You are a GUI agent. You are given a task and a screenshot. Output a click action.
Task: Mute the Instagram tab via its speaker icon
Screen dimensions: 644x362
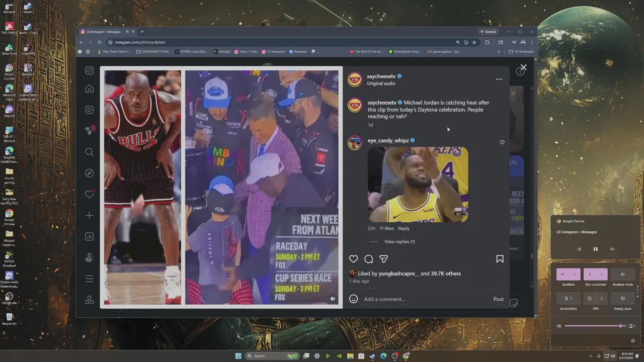(127, 32)
